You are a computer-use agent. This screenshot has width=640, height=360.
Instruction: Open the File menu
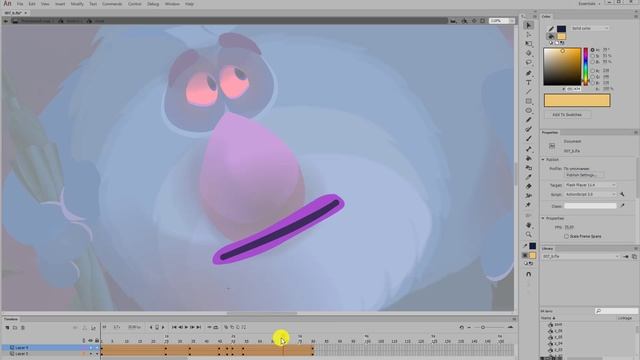click(x=20, y=4)
